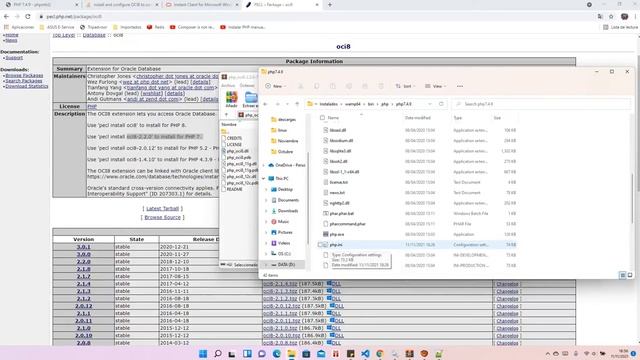This screenshot has height=360, width=640.
Task: Select the pharcommand.phar file
Action: point(347,224)
